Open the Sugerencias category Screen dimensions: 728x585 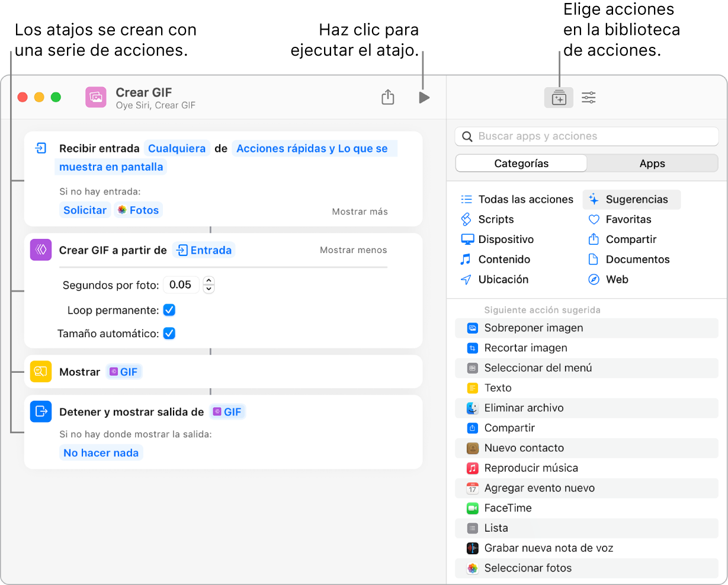tap(631, 200)
